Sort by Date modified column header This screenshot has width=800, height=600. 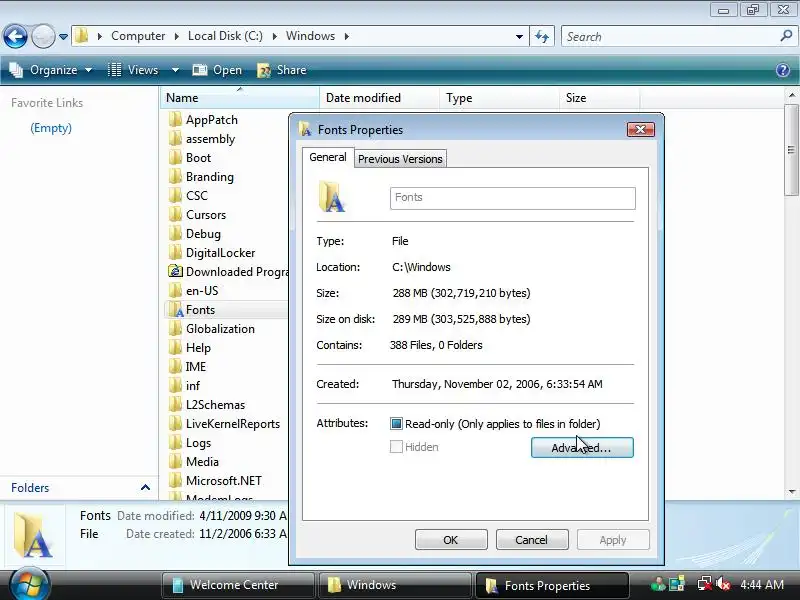click(x=379, y=98)
